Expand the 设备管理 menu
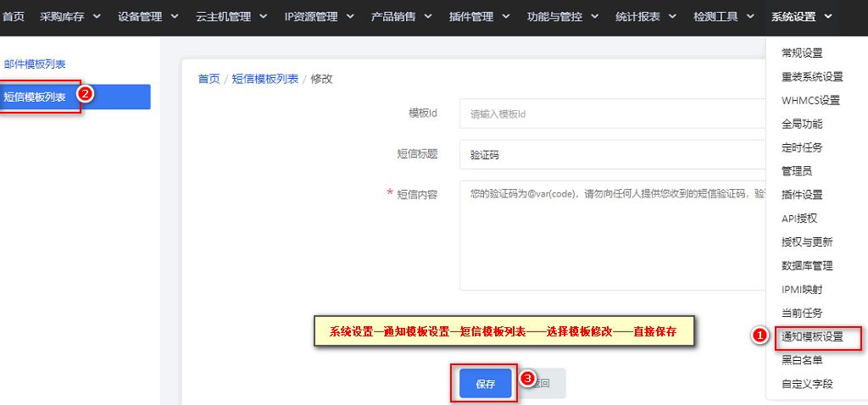The width and height of the screenshot is (868, 405). tap(147, 17)
